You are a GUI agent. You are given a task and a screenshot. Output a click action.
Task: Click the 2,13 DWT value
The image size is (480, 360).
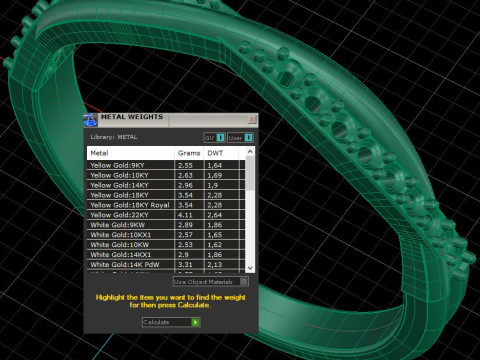coord(214,265)
